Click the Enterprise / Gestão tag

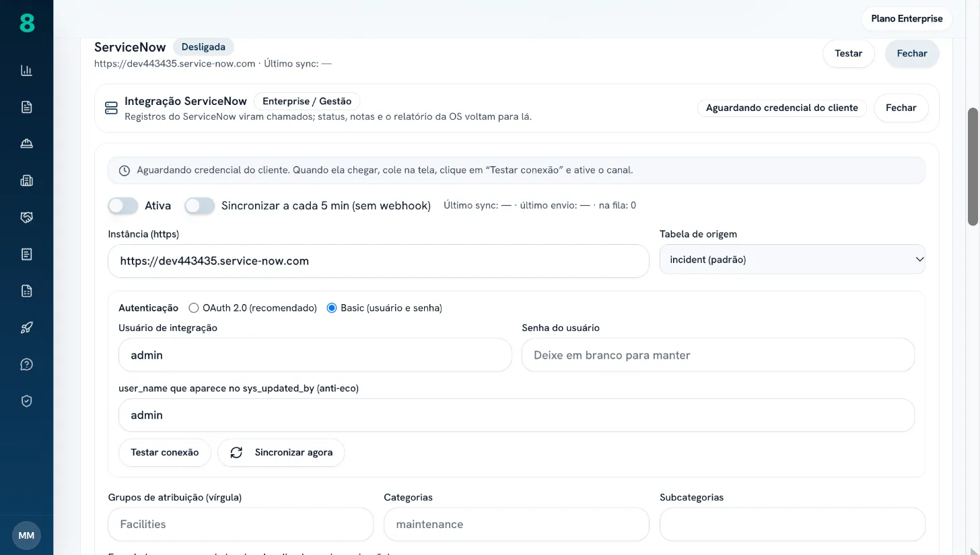[x=307, y=102]
